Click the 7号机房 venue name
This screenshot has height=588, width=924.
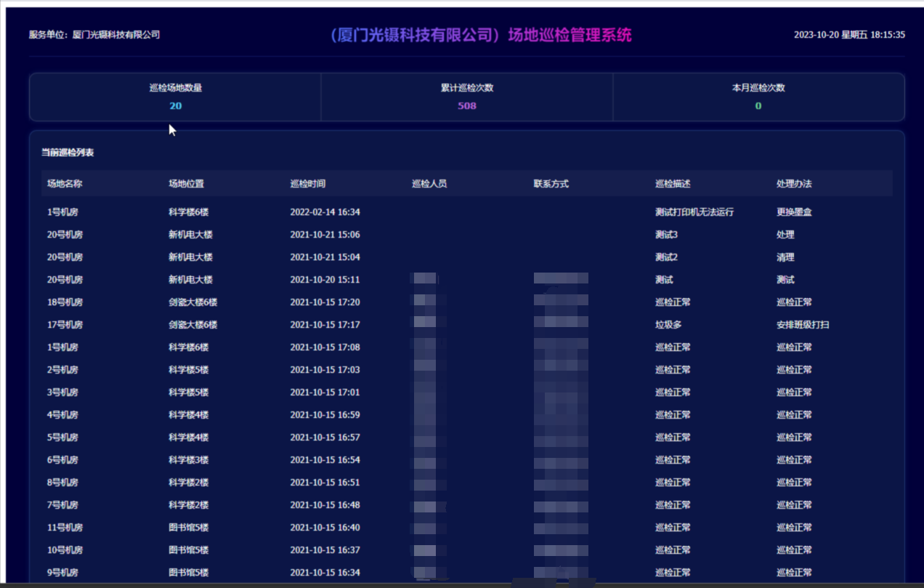coord(62,505)
